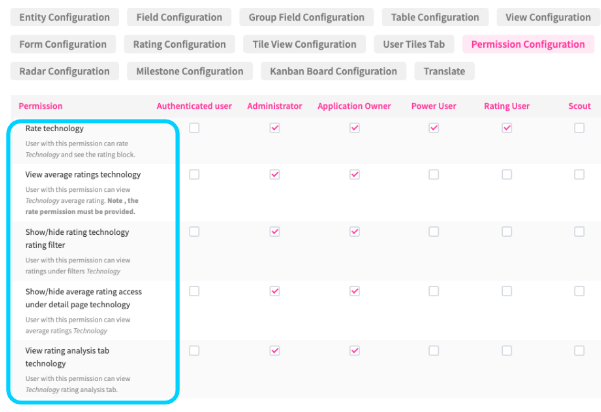Enable Rate technology for Authenticated user
The image size is (601, 412).
194,128
